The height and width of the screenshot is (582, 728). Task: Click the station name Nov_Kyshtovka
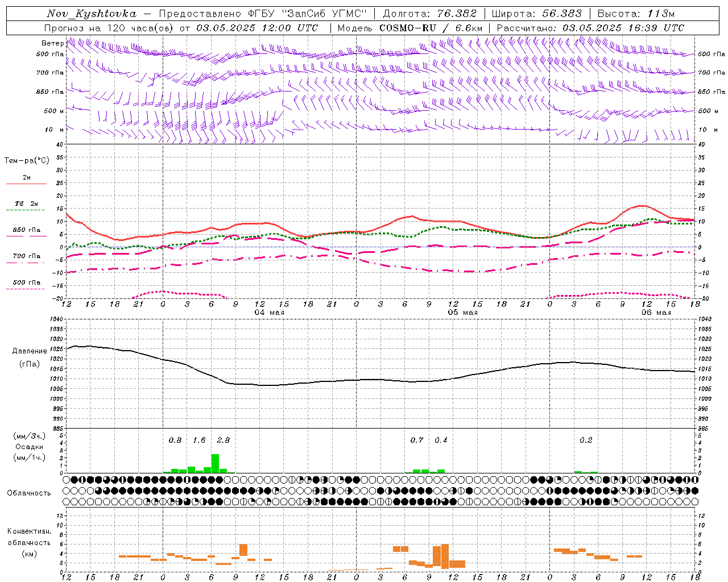tap(91, 14)
